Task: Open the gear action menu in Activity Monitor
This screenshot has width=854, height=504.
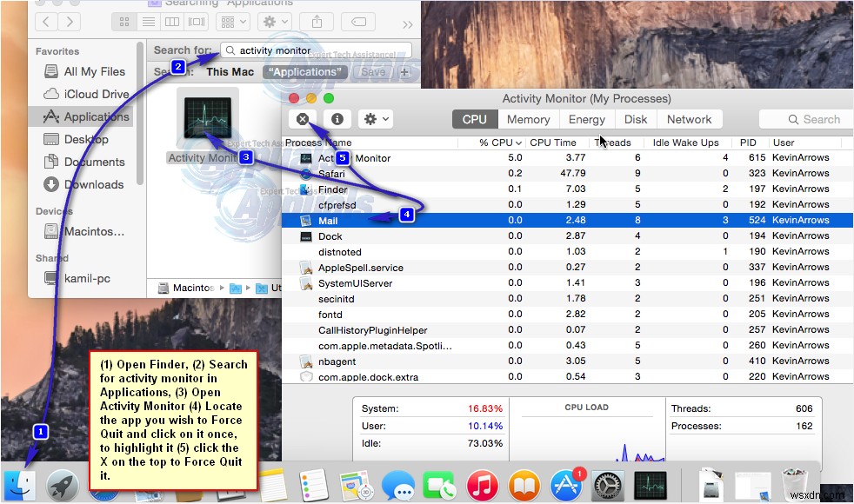Action: [x=377, y=119]
